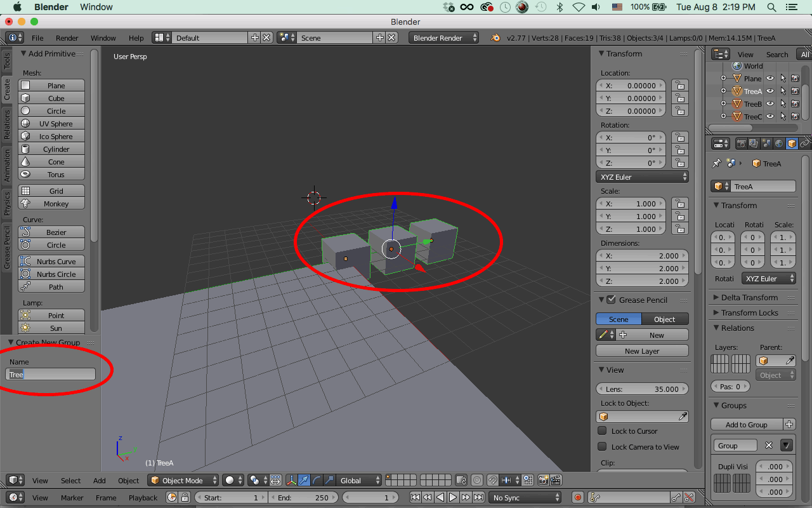
Task: Select TreeB mesh icon in outliner
Action: click(x=737, y=104)
